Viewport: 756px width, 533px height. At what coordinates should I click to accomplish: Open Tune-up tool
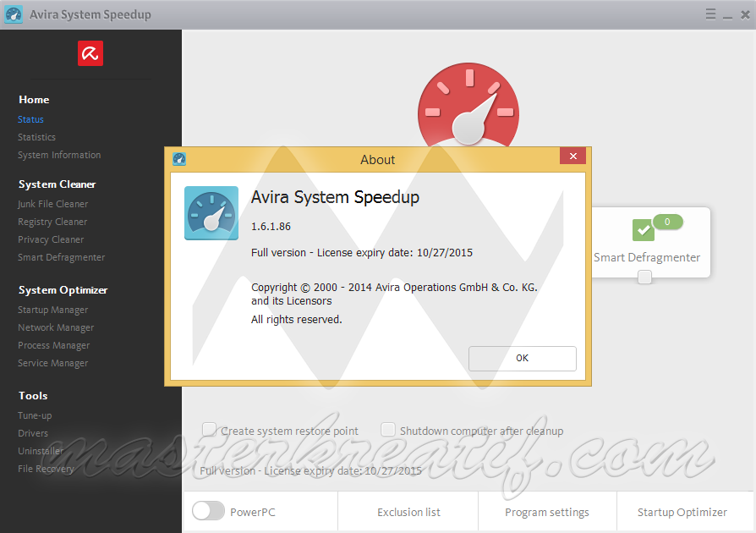(35, 415)
